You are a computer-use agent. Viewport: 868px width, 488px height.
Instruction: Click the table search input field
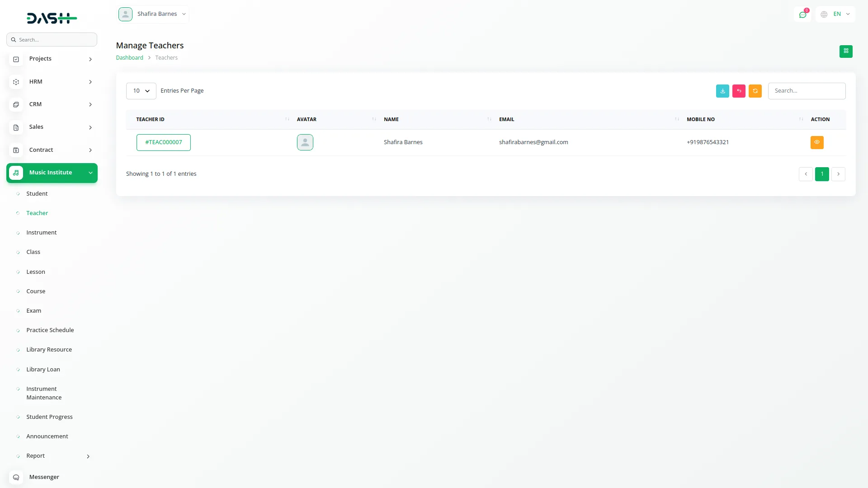(x=806, y=91)
